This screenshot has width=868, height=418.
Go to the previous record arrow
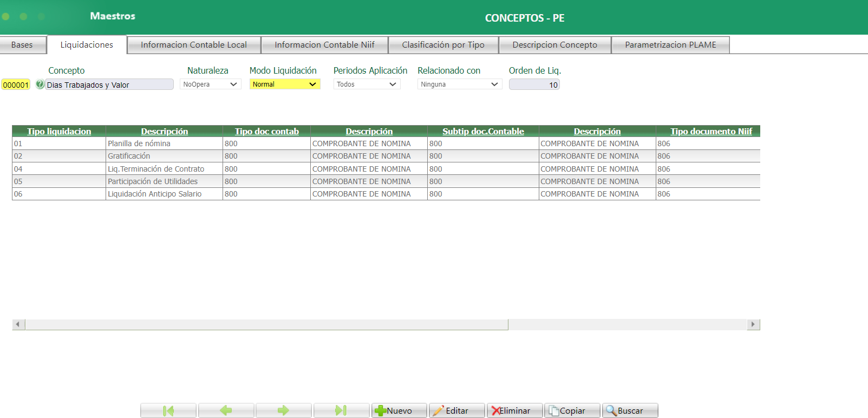[x=226, y=410]
